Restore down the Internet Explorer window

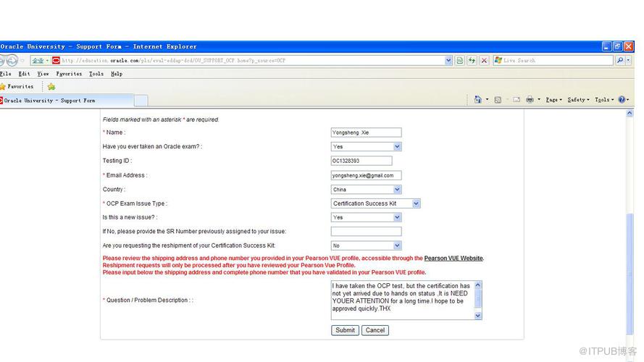(x=617, y=46)
